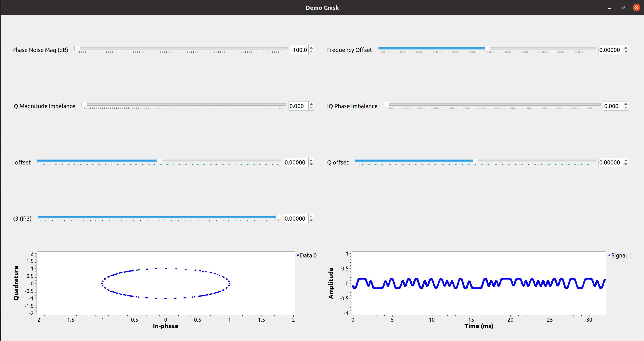Decrease I offset using down arrow

click(x=311, y=164)
